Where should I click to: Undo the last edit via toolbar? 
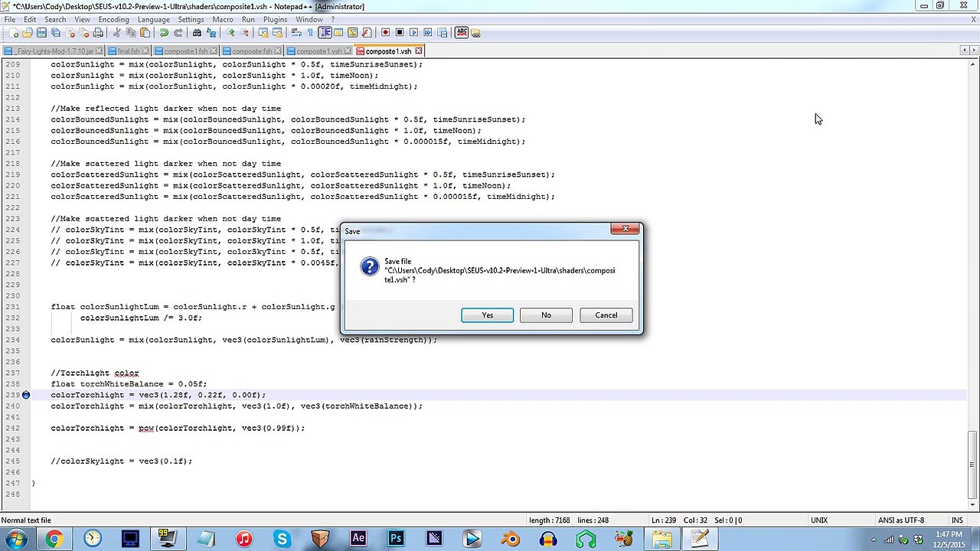[x=163, y=33]
